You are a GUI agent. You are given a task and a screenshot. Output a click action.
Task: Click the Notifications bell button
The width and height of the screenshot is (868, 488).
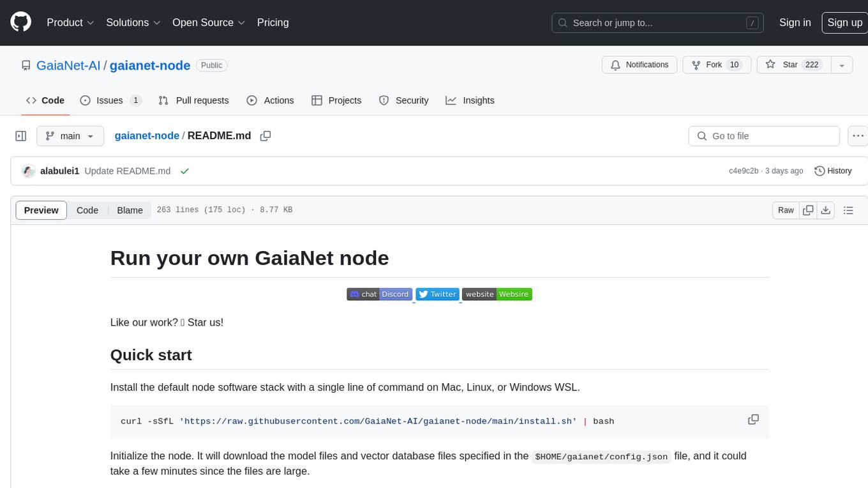tap(640, 65)
